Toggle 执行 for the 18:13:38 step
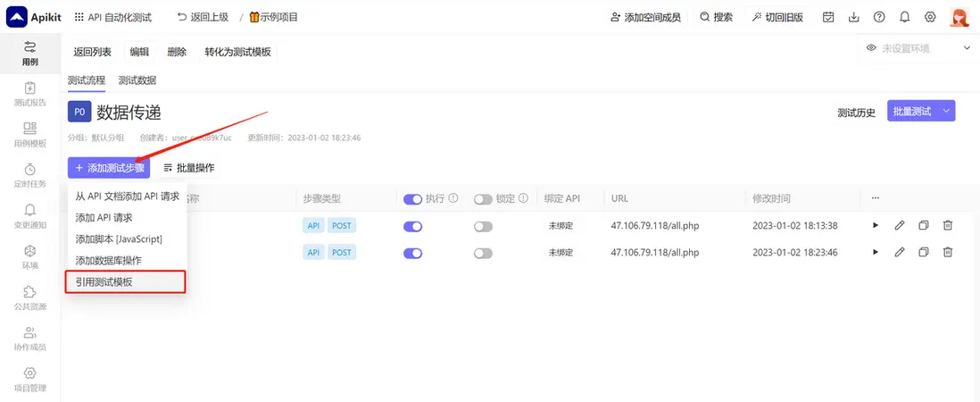The width and height of the screenshot is (980, 402). [x=413, y=226]
